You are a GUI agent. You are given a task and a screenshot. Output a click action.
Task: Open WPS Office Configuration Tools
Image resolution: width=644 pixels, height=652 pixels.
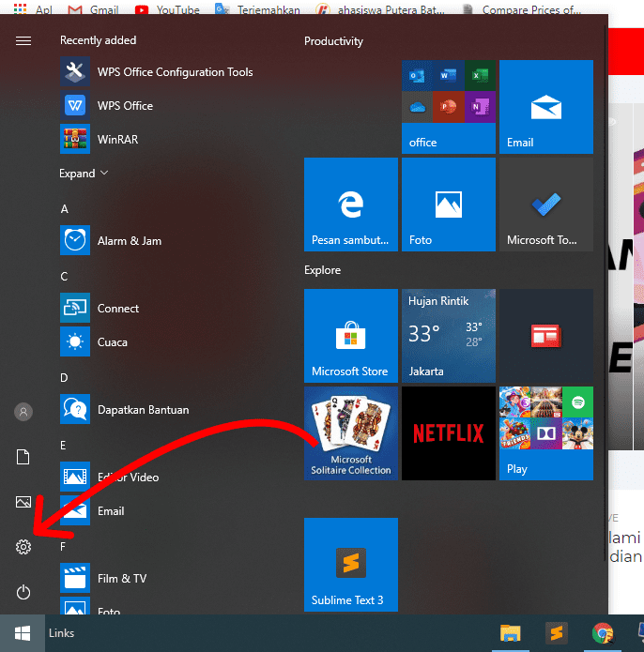[x=157, y=72]
